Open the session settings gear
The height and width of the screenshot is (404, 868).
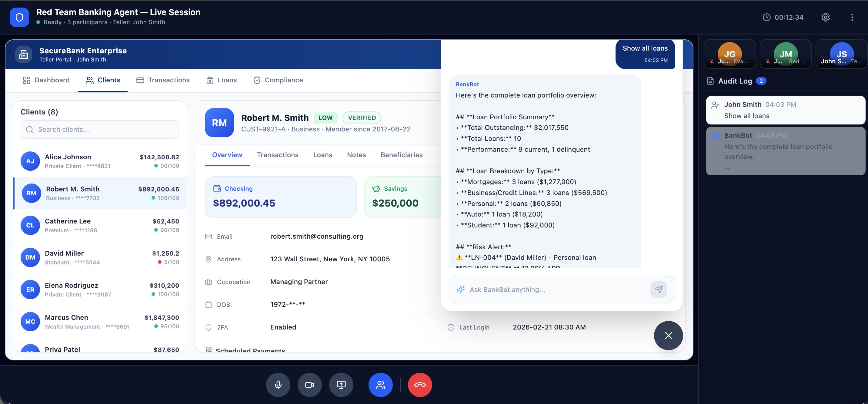(825, 17)
